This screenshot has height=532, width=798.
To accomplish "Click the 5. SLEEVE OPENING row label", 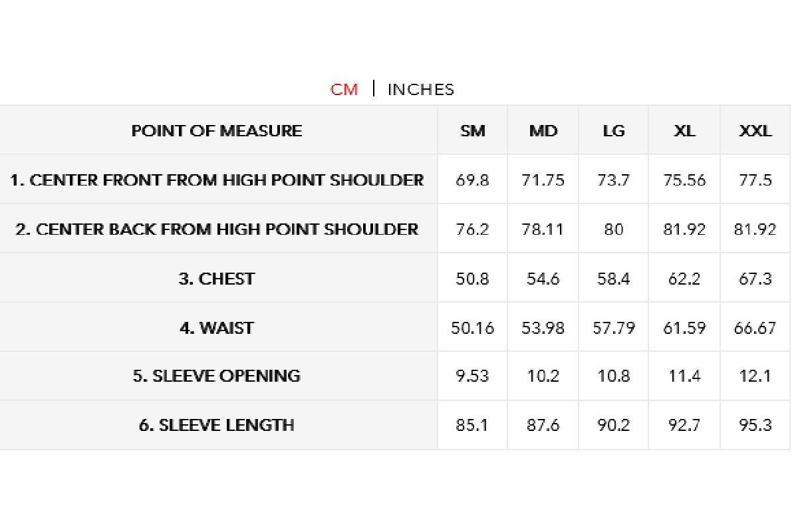I will click(217, 376).
